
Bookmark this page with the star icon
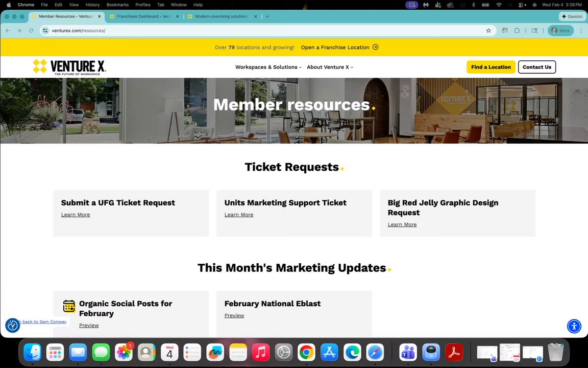pyautogui.click(x=488, y=31)
